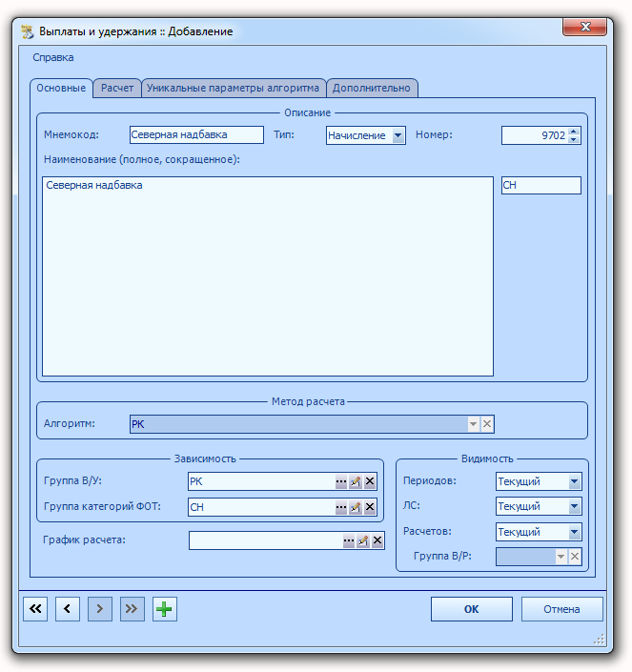Open the Справка menu

coord(53,57)
